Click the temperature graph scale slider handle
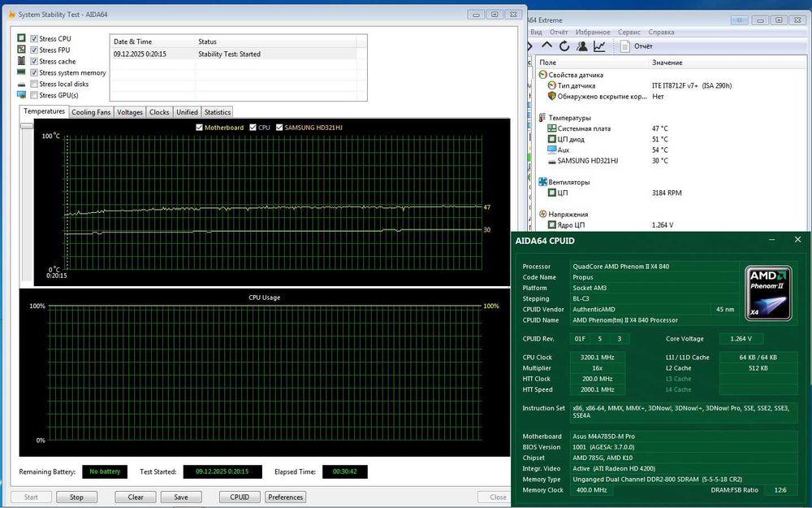Viewport: 812px width, 508px height. [x=27, y=126]
